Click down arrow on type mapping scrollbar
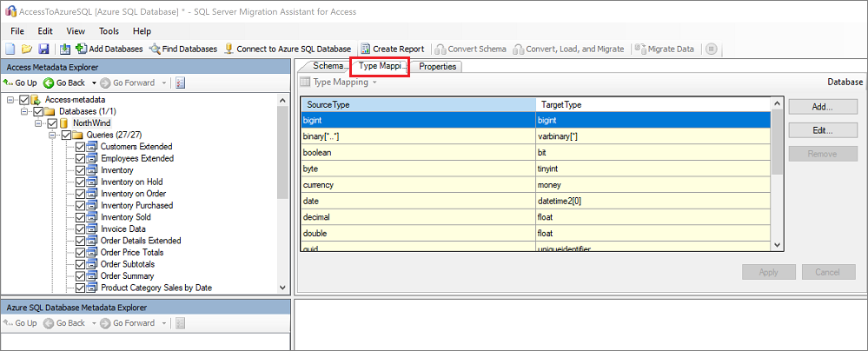Viewport: 868px width, 351px height. tap(777, 245)
